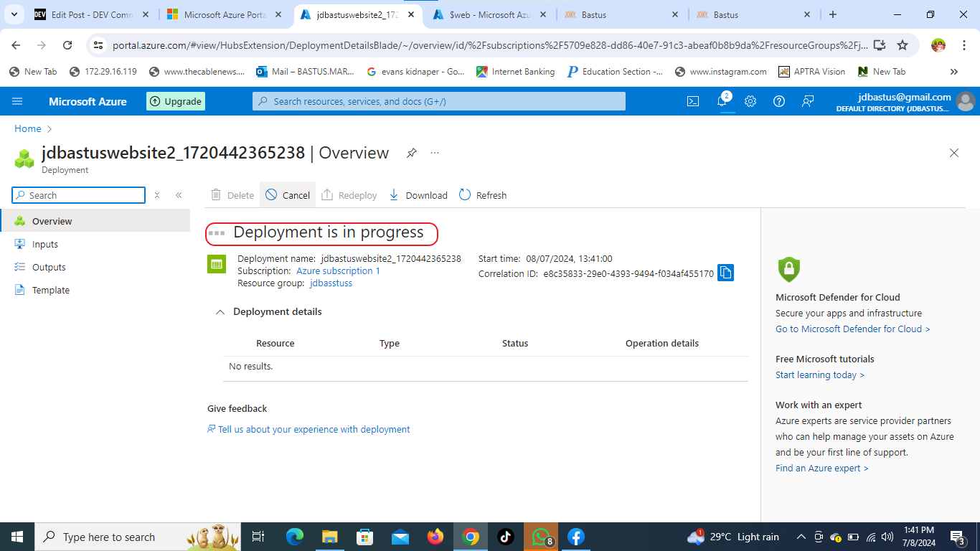Open Go to Microsoft Defender for Cloud
The height and width of the screenshot is (551, 980).
click(852, 329)
